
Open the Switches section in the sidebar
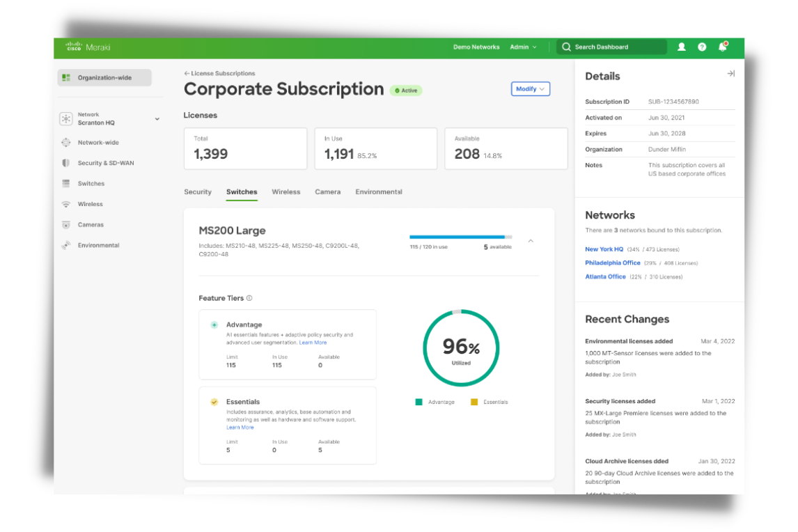point(91,183)
